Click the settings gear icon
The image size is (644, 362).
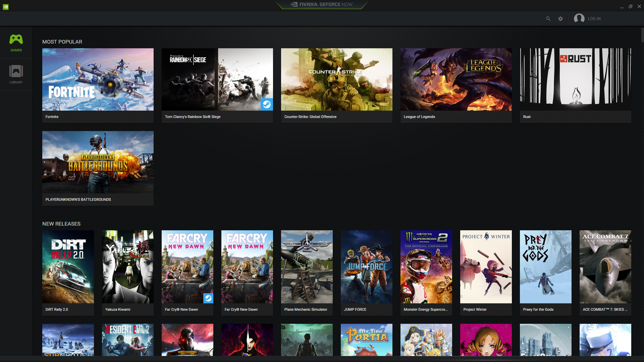point(560,18)
